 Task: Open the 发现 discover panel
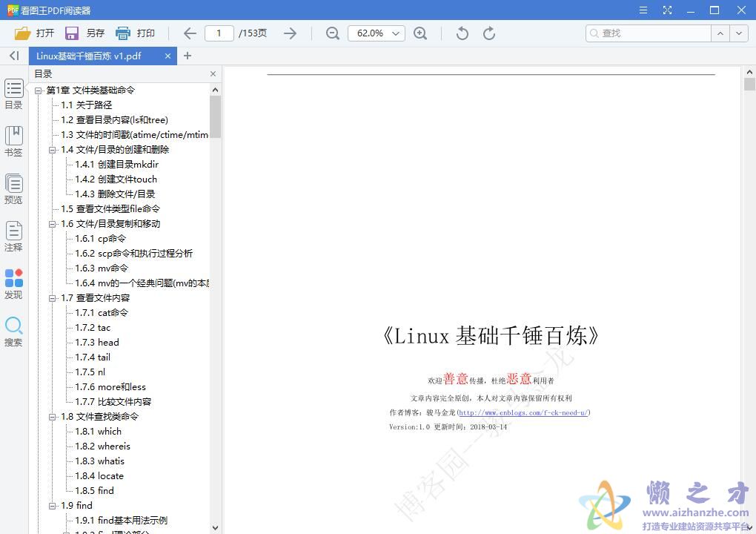13,284
